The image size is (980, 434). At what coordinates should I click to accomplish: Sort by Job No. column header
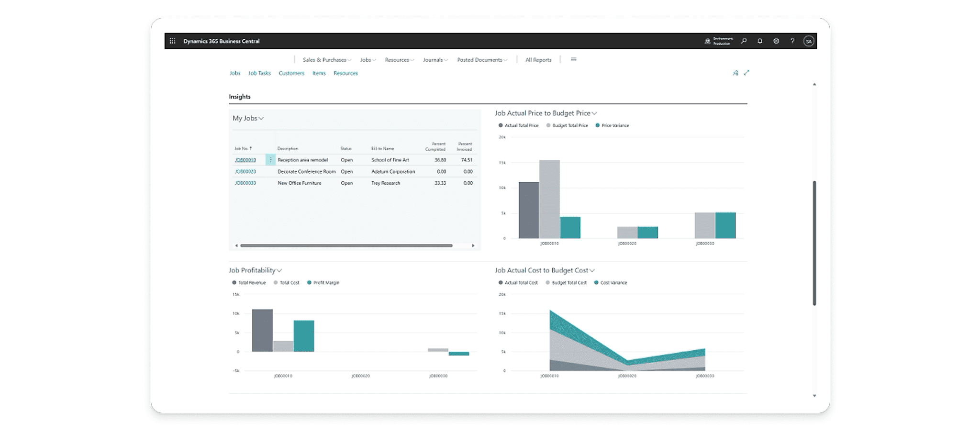point(243,149)
